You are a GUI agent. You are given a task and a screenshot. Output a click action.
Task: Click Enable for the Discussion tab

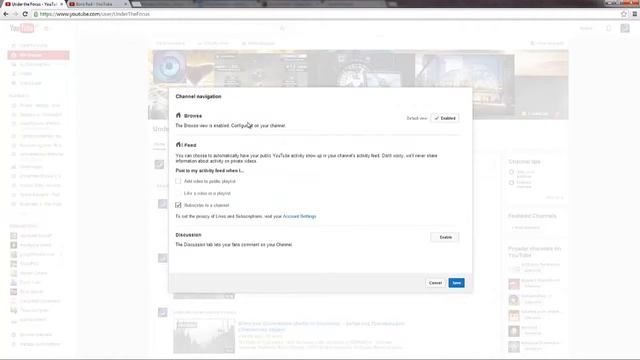(444, 237)
